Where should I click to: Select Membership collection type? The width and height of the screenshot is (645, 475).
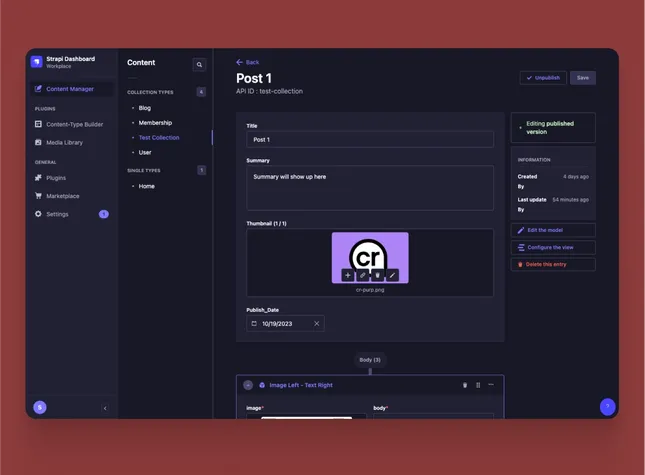coord(155,123)
